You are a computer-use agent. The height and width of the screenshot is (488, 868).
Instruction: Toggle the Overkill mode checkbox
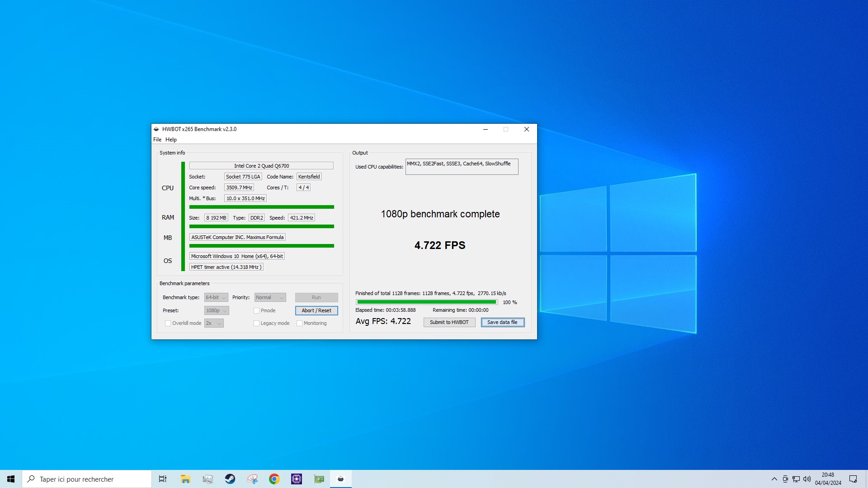[x=168, y=324]
